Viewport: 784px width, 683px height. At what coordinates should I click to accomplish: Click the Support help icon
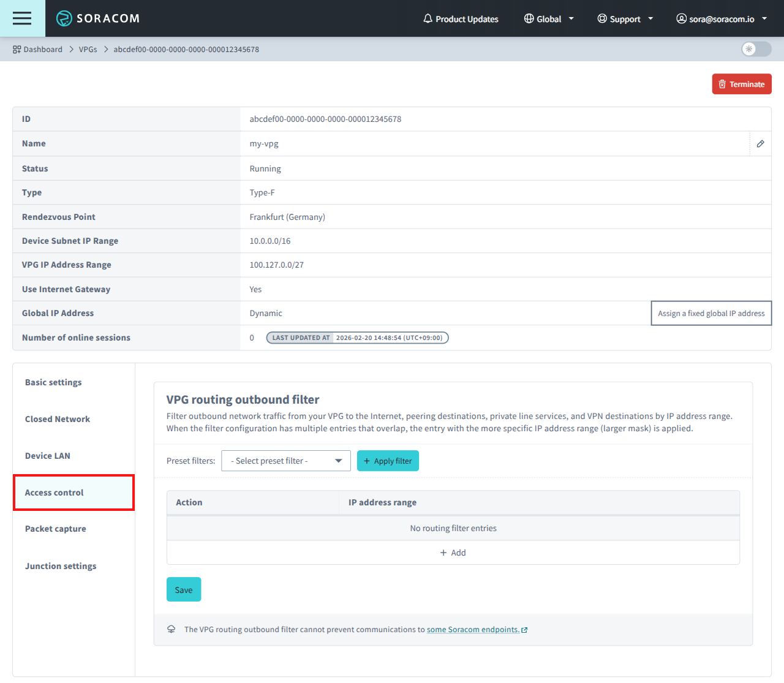point(601,18)
